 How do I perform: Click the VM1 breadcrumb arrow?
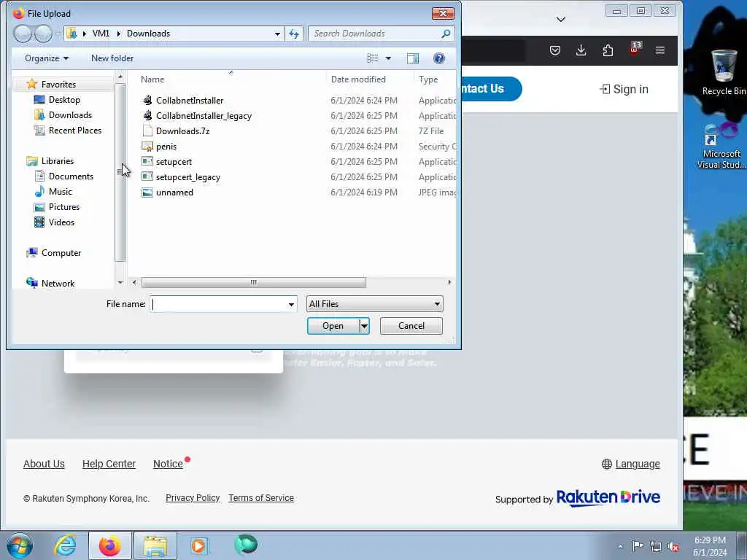[119, 34]
